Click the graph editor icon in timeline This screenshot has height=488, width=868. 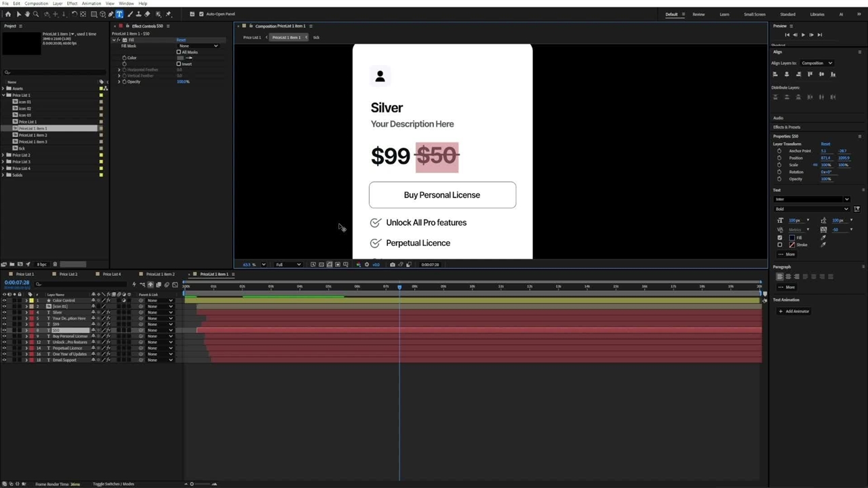point(175,284)
